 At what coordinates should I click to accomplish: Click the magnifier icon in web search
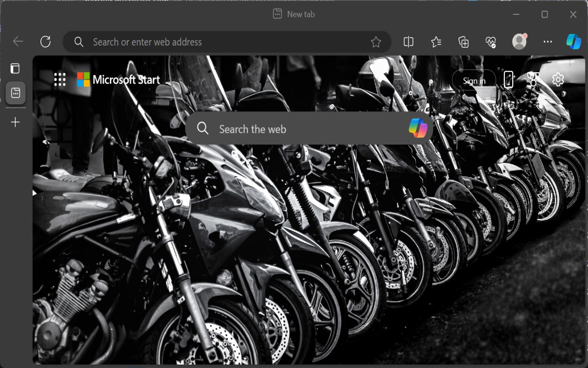pos(203,128)
